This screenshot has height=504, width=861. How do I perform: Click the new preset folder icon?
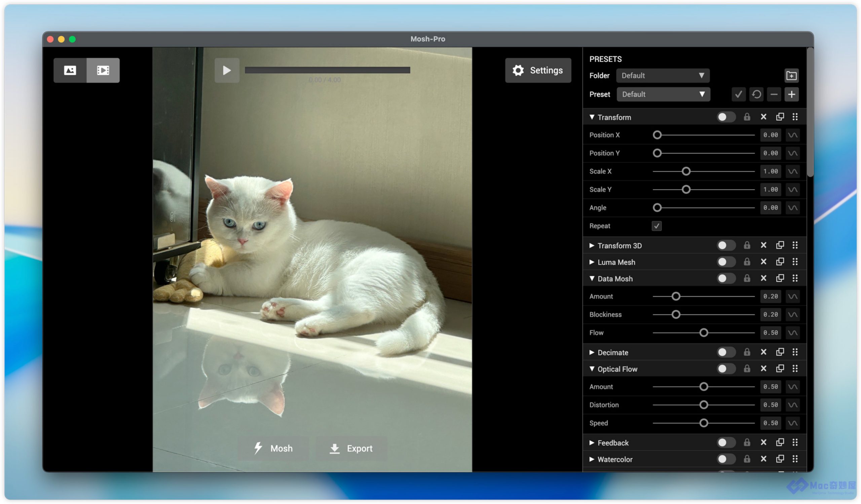(x=791, y=75)
